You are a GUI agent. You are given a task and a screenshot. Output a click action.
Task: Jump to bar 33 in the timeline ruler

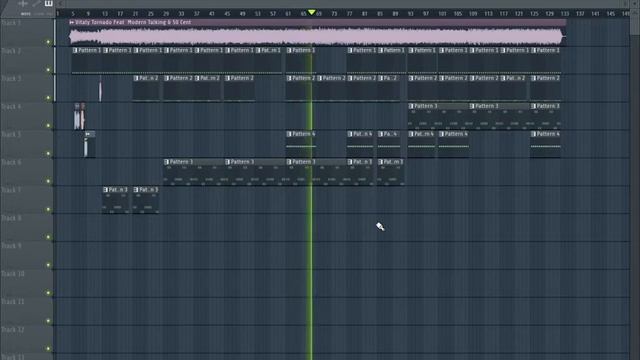tap(181, 13)
